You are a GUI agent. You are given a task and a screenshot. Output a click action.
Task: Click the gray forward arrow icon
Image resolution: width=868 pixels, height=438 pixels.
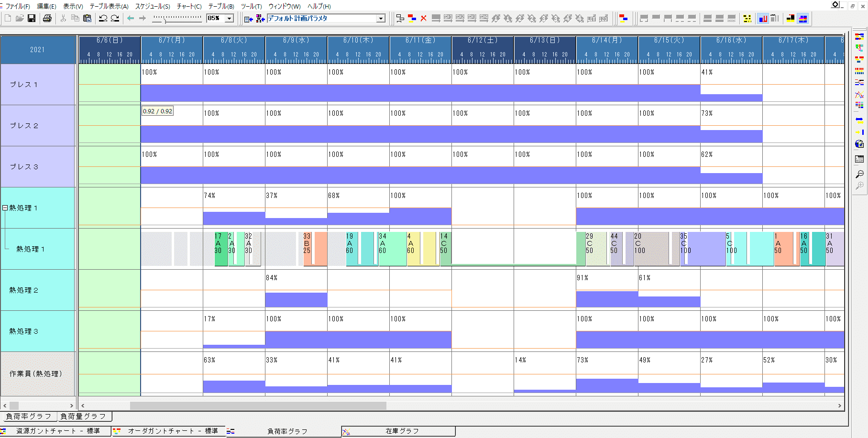(143, 18)
